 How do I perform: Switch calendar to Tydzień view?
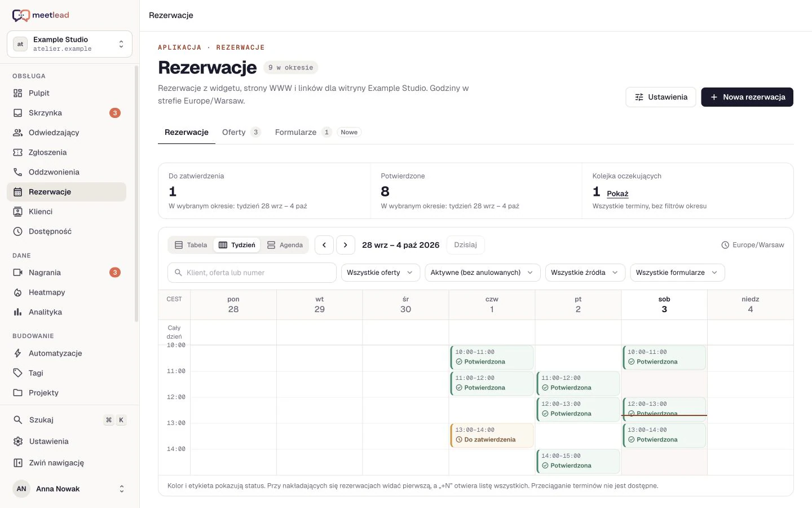point(237,245)
